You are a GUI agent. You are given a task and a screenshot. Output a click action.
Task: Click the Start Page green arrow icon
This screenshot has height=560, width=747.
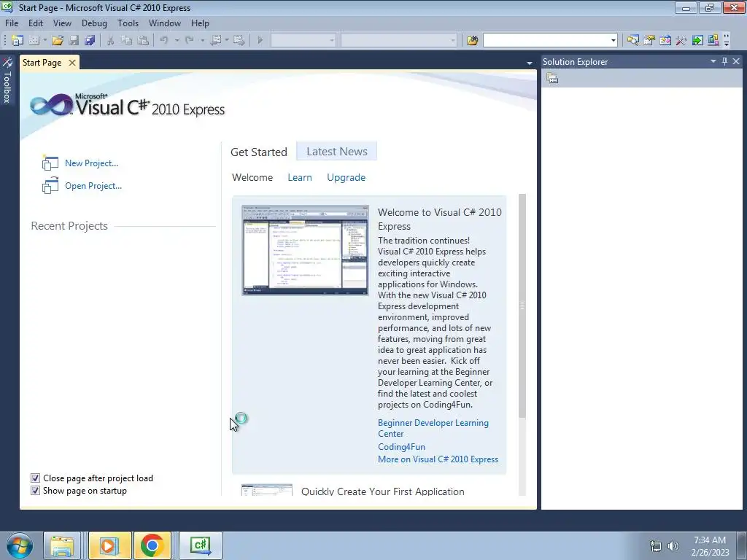click(x=697, y=41)
